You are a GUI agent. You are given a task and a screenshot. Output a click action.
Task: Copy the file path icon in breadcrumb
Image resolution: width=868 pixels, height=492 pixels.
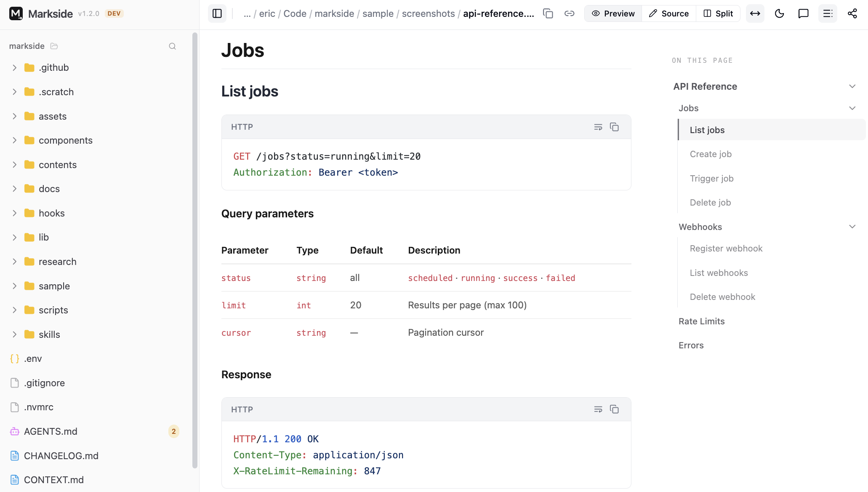click(x=548, y=13)
